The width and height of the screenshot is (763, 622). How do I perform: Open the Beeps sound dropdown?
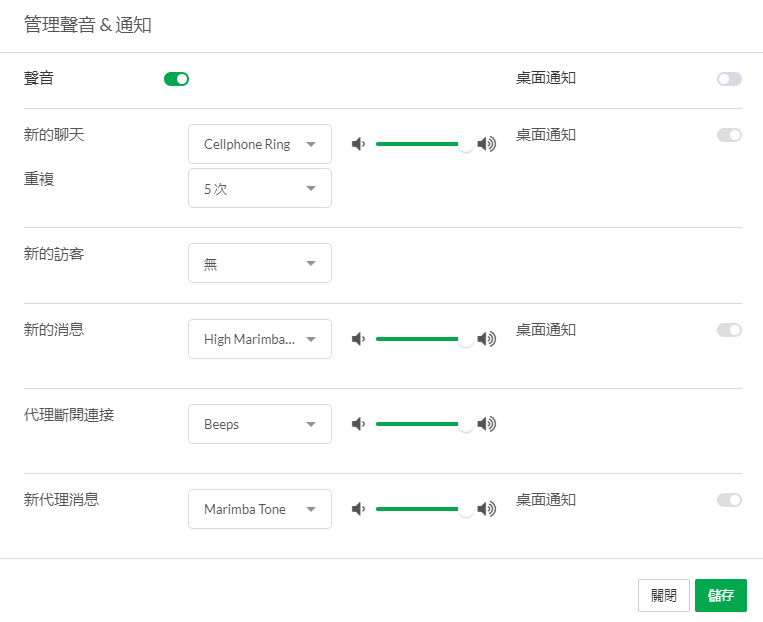pyautogui.click(x=259, y=424)
